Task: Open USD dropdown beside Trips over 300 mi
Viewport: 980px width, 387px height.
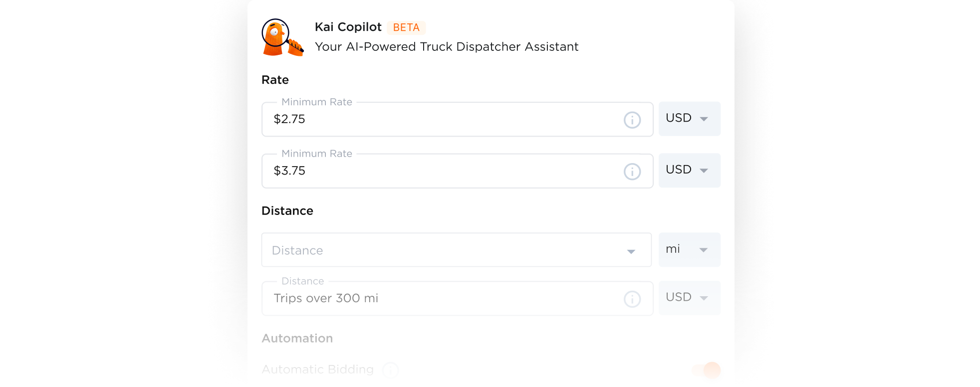Action: coord(689,298)
